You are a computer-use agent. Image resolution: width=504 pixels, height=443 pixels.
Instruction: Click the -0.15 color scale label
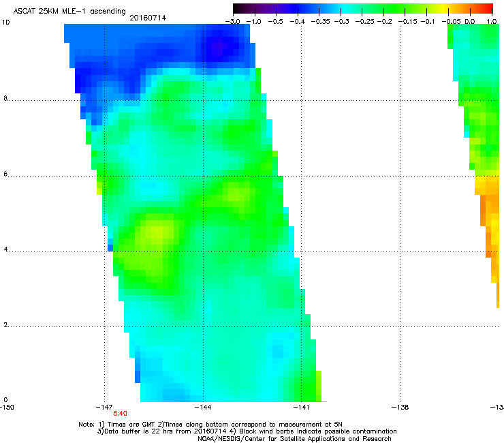point(407,22)
